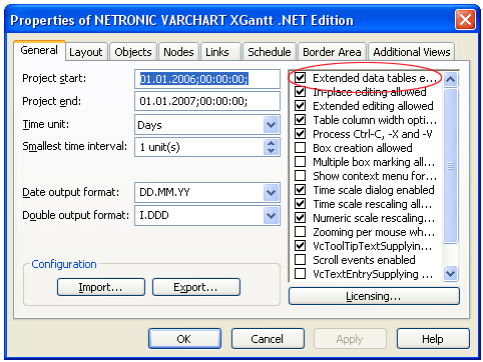Expand the Time unit dropdown
The image size is (483, 362).
271,125
